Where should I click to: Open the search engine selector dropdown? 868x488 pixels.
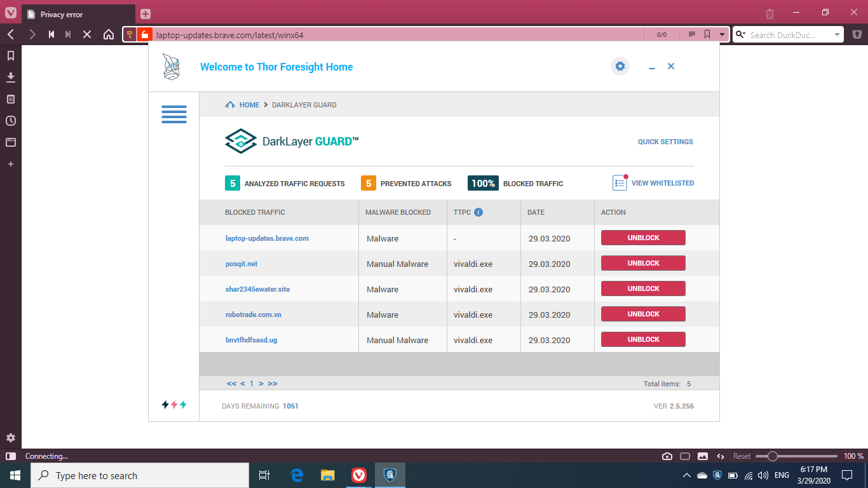(x=740, y=34)
